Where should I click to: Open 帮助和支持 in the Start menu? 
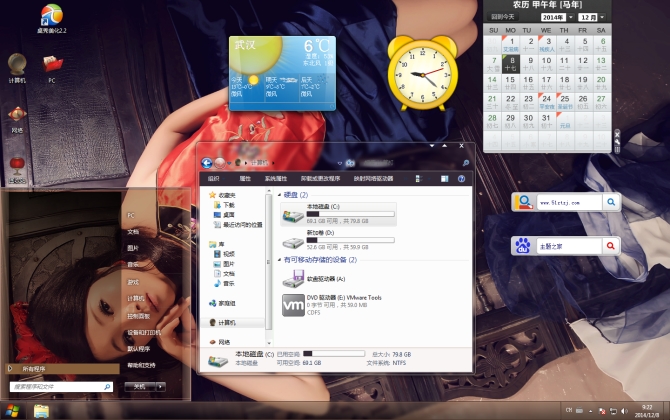[141, 365]
